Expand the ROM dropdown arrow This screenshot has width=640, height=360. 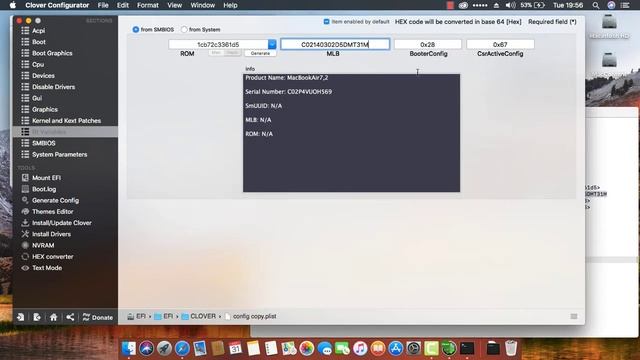272,44
